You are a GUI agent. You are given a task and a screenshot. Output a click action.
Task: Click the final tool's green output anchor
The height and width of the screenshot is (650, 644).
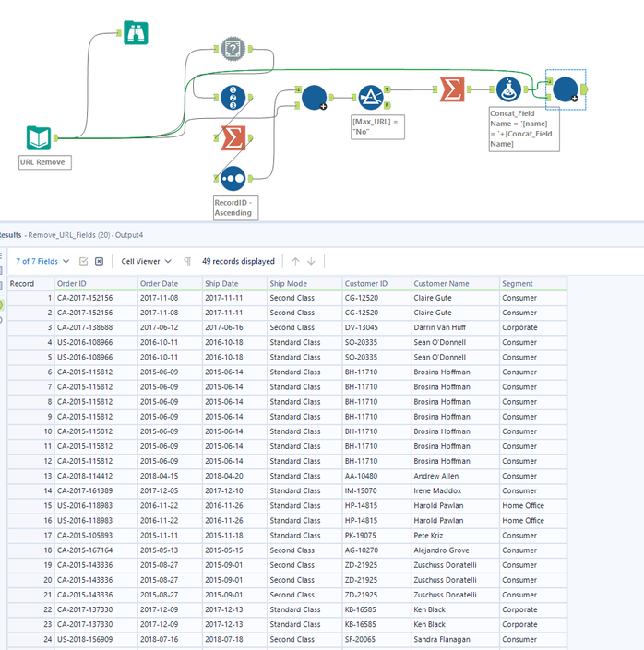(x=584, y=89)
